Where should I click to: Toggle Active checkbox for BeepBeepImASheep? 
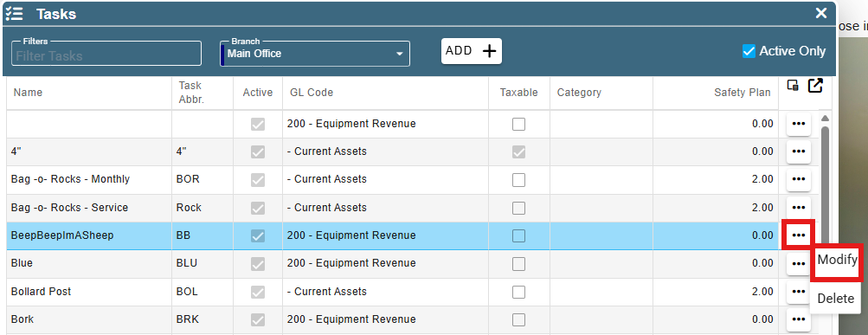[257, 235]
